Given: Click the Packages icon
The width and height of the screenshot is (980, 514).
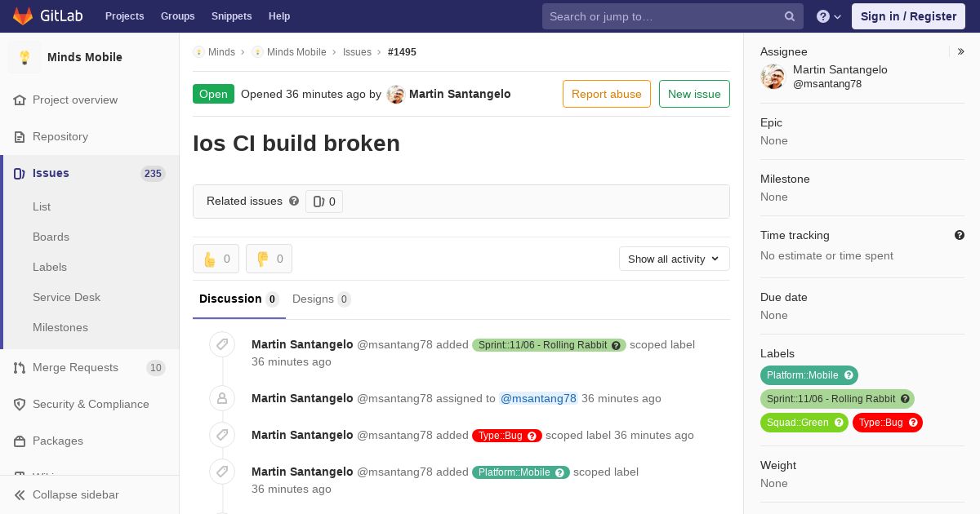Looking at the screenshot, I should click(20, 441).
